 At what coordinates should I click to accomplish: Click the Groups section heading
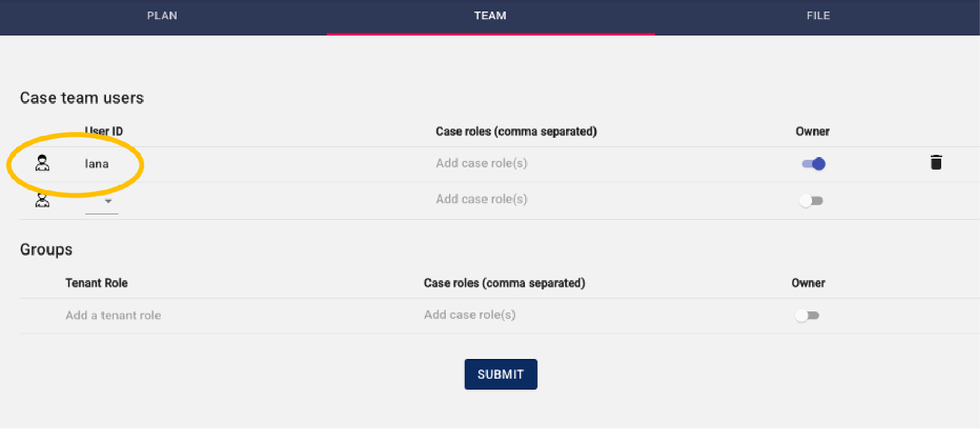(x=46, y=250)
